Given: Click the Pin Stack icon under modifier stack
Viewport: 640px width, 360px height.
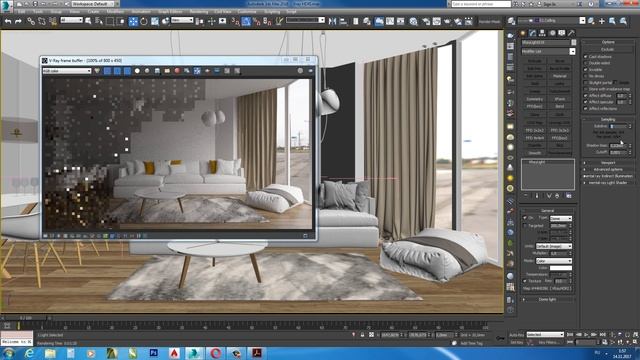Looking at the screenshot, I should 526,196.
